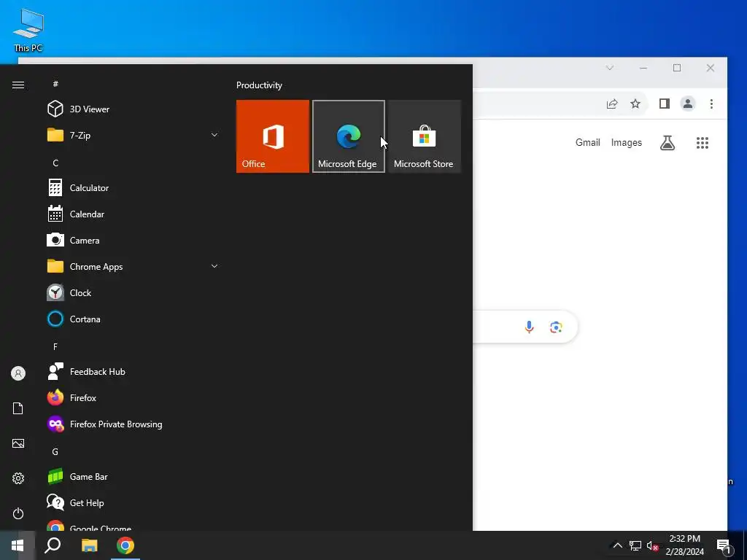747x560 pixels.
Task: Show hidden system tray icons
Action: pos(617,545)
